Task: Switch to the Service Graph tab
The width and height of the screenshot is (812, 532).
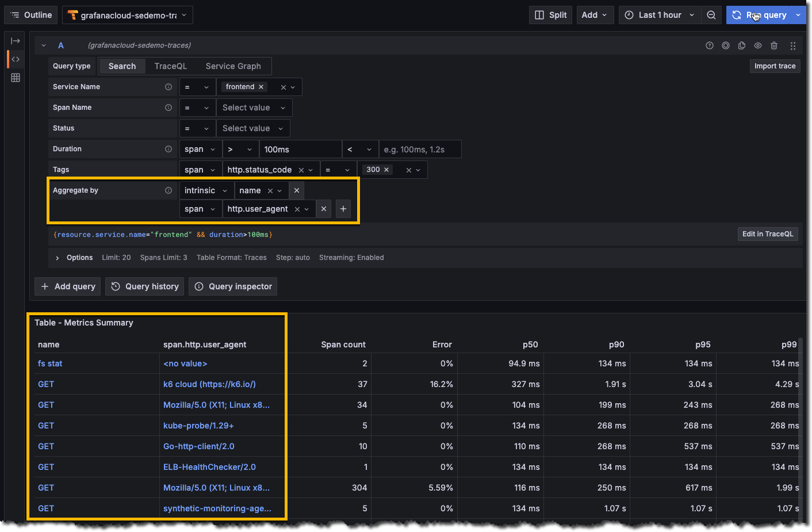Action: pyautogui.click(x=232, y=66)
